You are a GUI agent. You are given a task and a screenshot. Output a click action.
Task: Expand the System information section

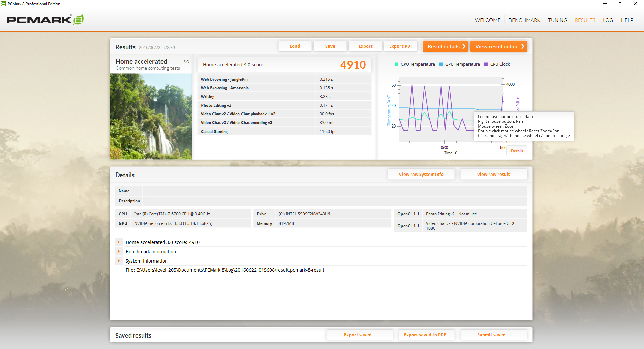coord(119,261)
